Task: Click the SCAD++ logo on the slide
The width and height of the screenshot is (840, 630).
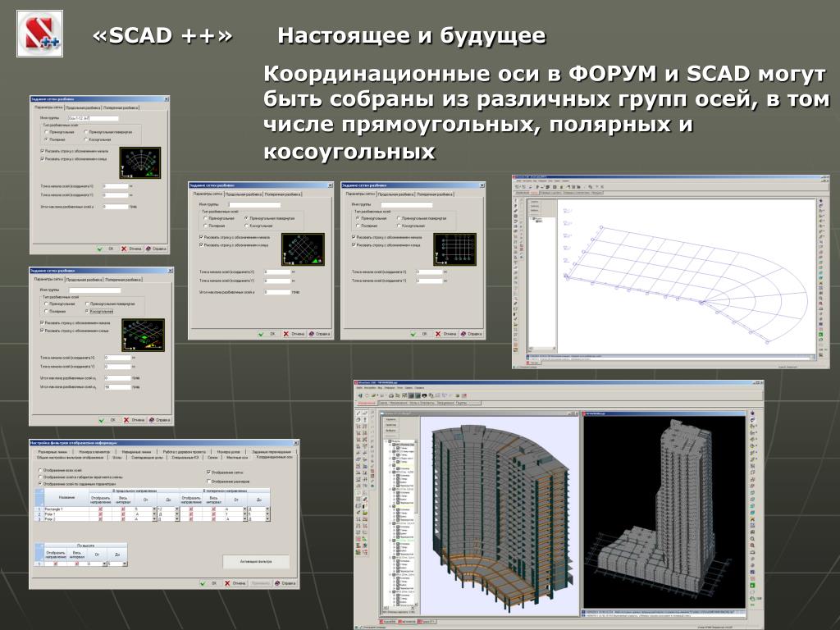Action: click(40, 34)
